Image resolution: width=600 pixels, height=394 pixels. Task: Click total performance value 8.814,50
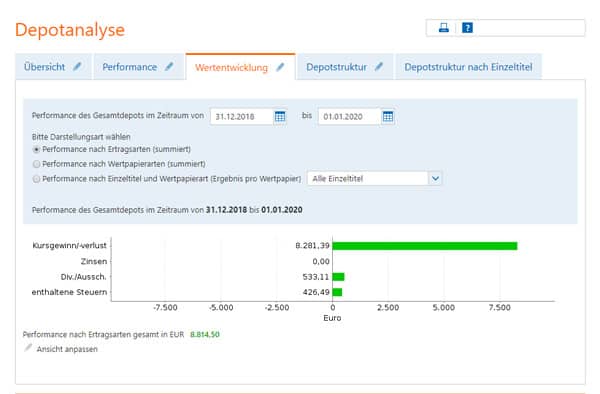coord(205,334)
